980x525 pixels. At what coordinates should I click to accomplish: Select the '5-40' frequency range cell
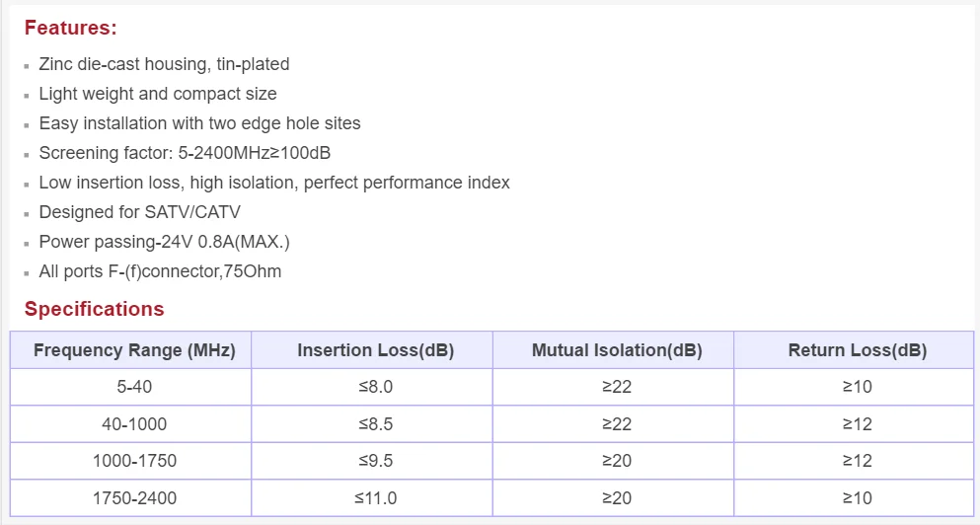[134, 387]
